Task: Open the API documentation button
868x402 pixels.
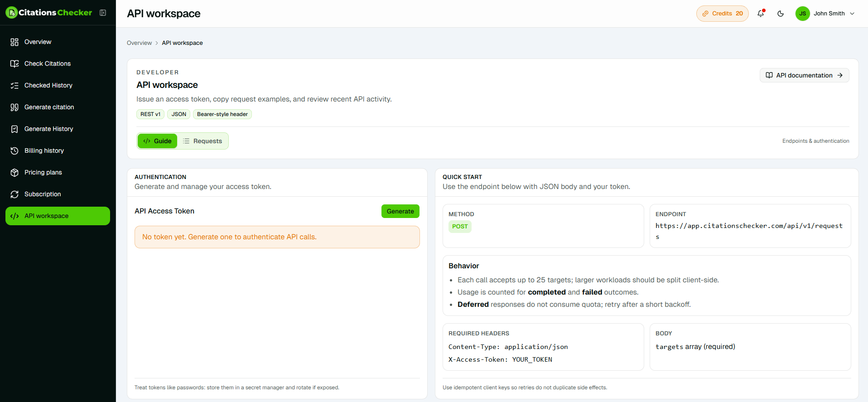Action: [804, 75]
